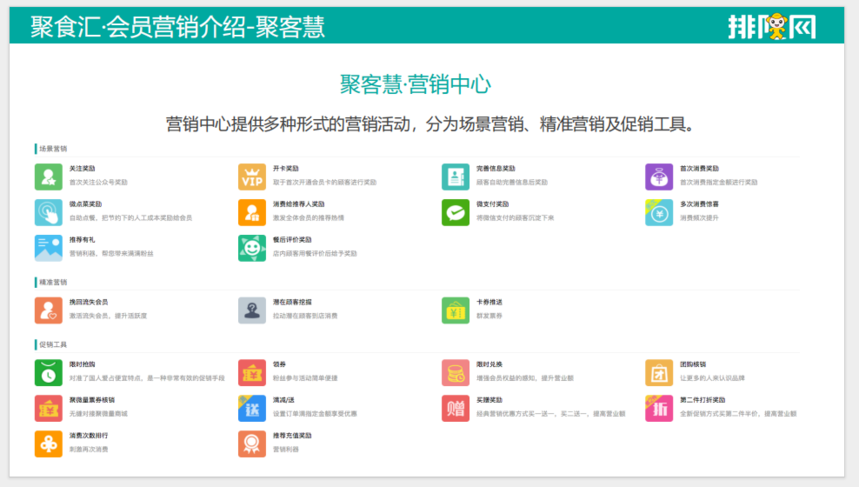
Task: Click the 开卡奖励 label text
Action: [x=285, y=169]
